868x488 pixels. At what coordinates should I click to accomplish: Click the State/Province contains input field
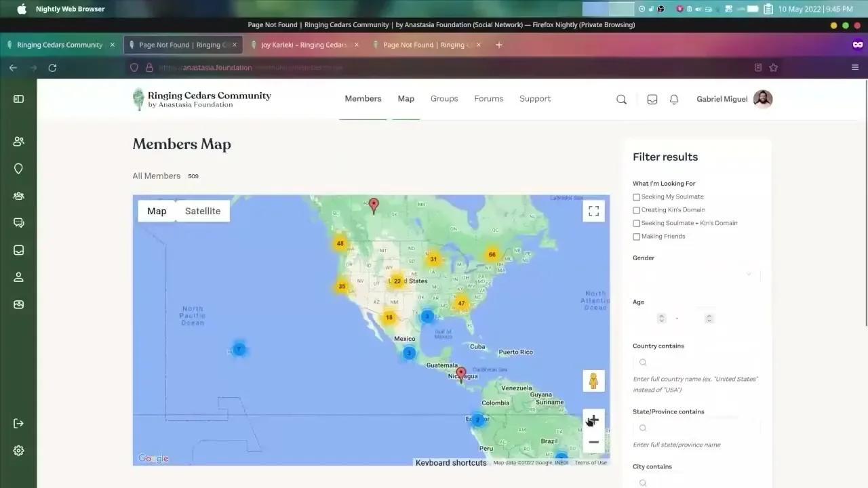coord(696,428)
